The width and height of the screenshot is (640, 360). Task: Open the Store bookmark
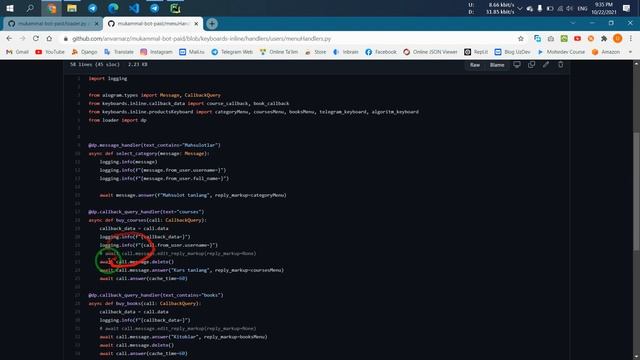[x=316, y=52]
